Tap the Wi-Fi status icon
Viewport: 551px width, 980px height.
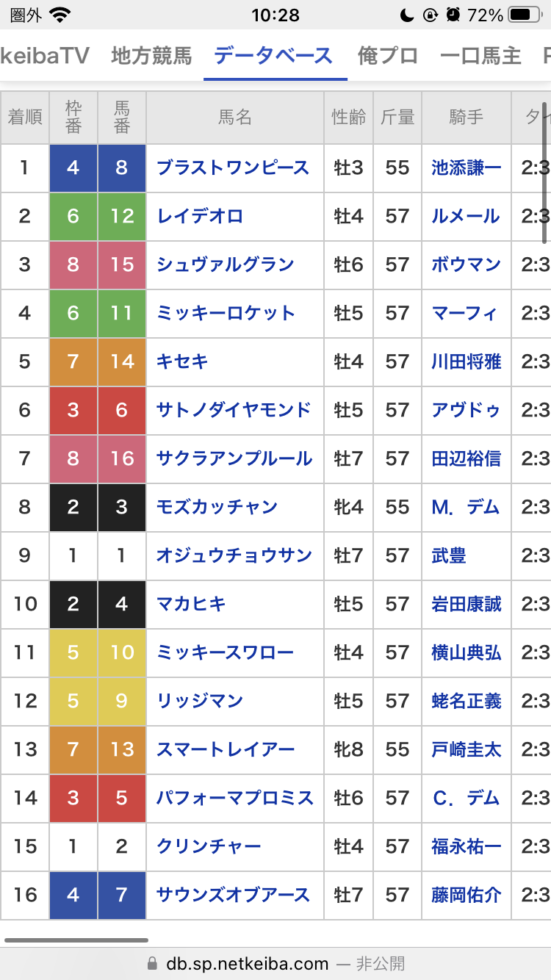62,15
